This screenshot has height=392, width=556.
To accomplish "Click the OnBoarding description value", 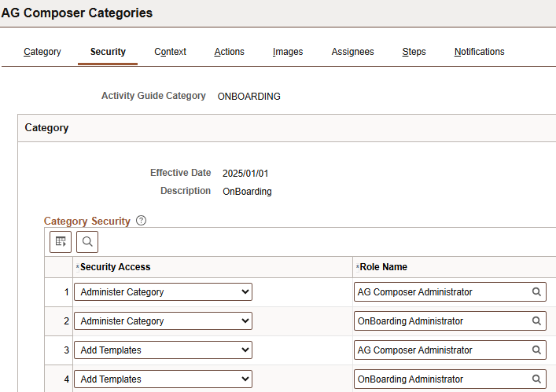I will (x=247, y=192).
